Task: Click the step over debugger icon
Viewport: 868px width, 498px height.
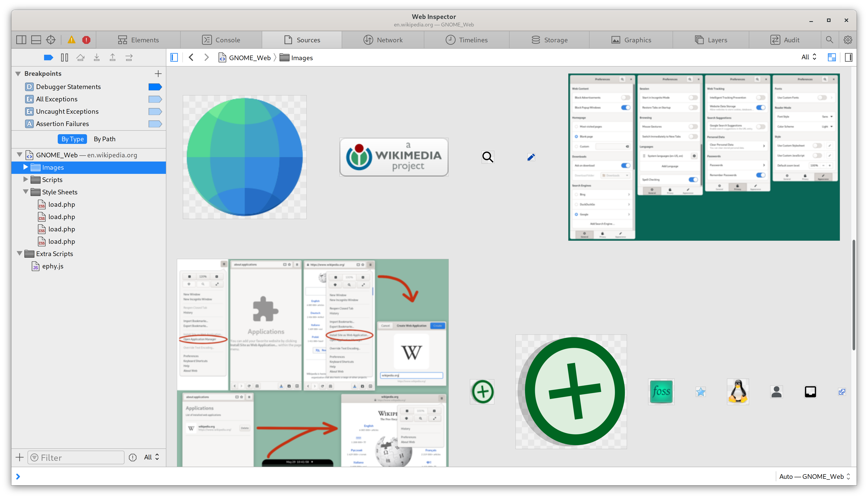Action: [x=80, y=58]
